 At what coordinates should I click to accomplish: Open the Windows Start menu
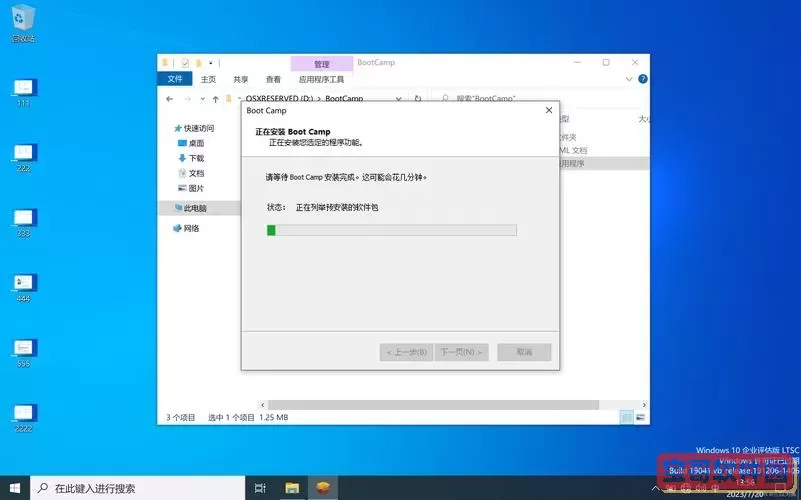[15, 488]
